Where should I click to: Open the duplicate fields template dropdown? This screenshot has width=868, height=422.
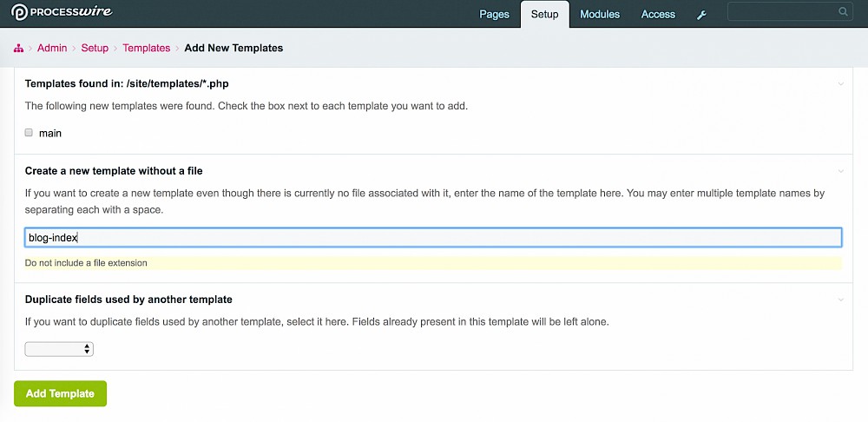[x=59, y=349]
